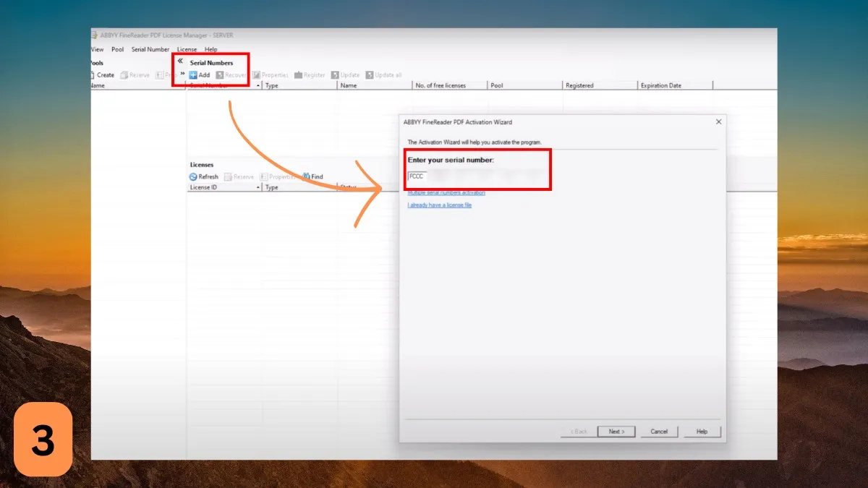Collapse the panel with the « chevron
Viewport: 868px width, 488px height.
[180, 61]
